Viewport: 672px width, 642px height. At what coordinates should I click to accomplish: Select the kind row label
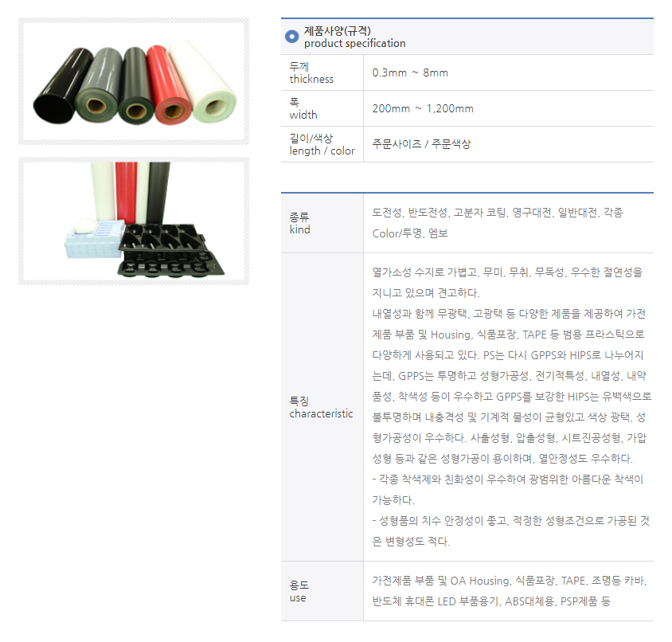(x=299, y=223)
